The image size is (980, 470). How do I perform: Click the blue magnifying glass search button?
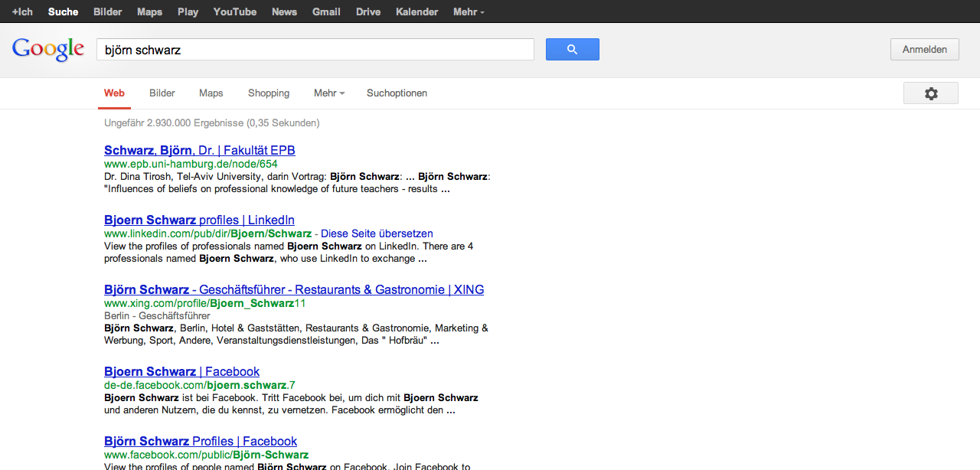click(572, 50)
